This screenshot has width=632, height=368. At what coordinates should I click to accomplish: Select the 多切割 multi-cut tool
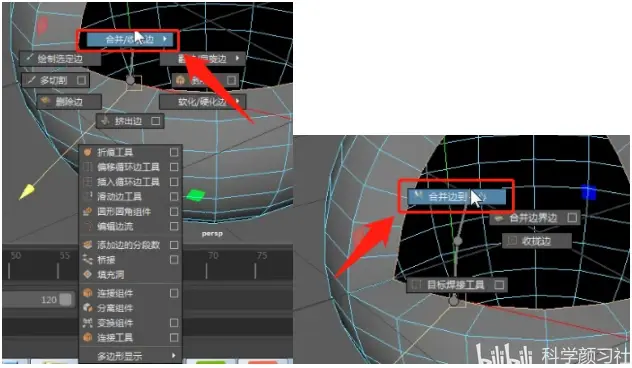55,80
